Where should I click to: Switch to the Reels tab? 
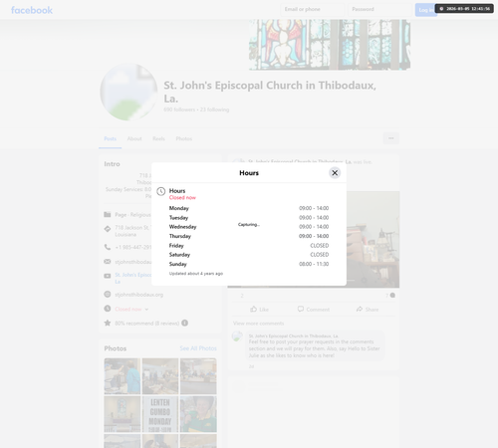click(x=158, y=138)
